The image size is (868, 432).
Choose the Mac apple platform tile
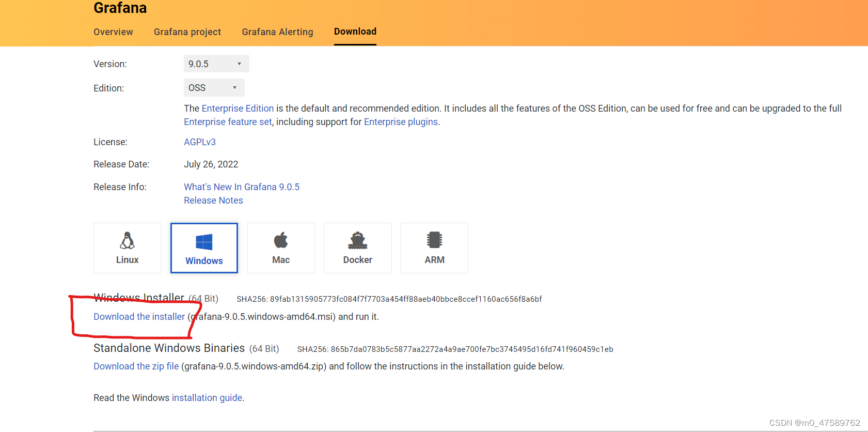(x=281, y=248)
